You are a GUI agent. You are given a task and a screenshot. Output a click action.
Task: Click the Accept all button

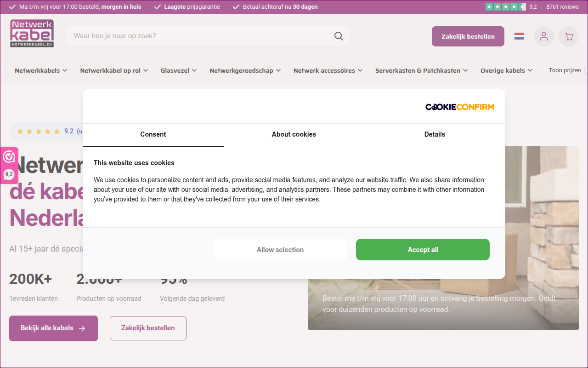pos(423,250)
